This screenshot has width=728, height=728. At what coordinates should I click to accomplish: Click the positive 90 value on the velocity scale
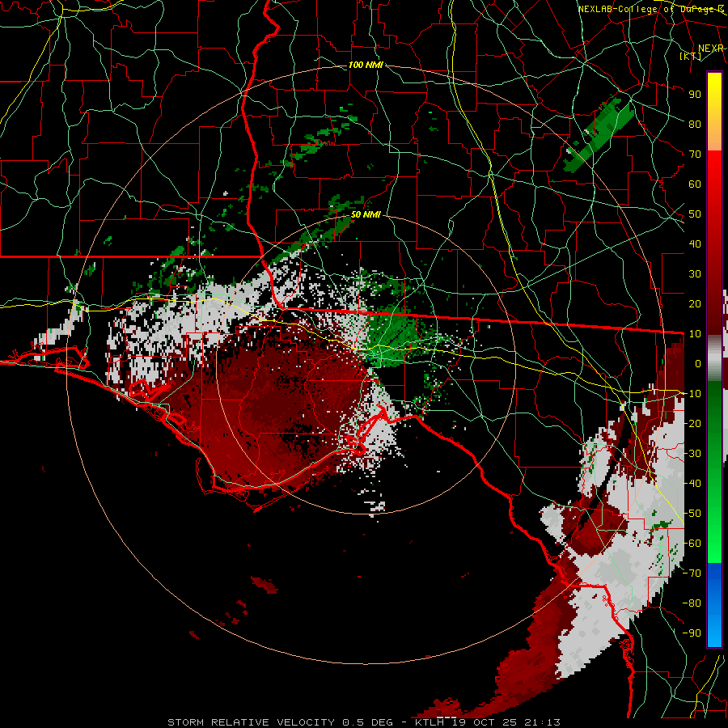[x=695, y=95]
